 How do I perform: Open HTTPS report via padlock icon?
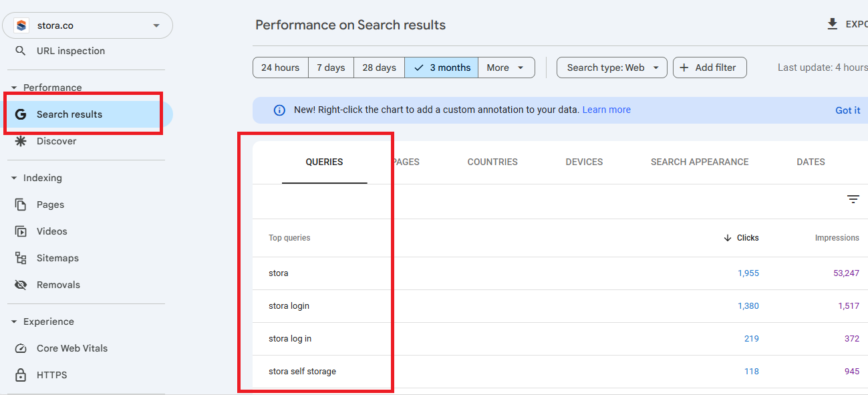pyautogui.click(x=21, y=375)
